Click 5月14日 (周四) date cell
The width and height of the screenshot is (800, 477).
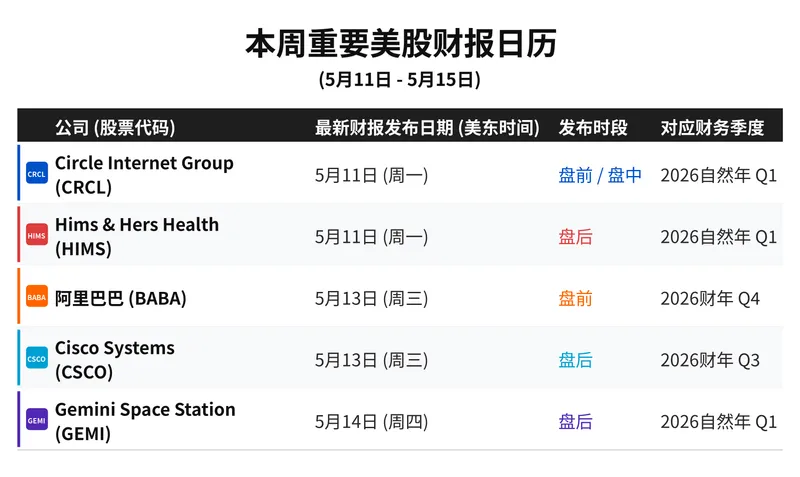(x=371, y=422)
